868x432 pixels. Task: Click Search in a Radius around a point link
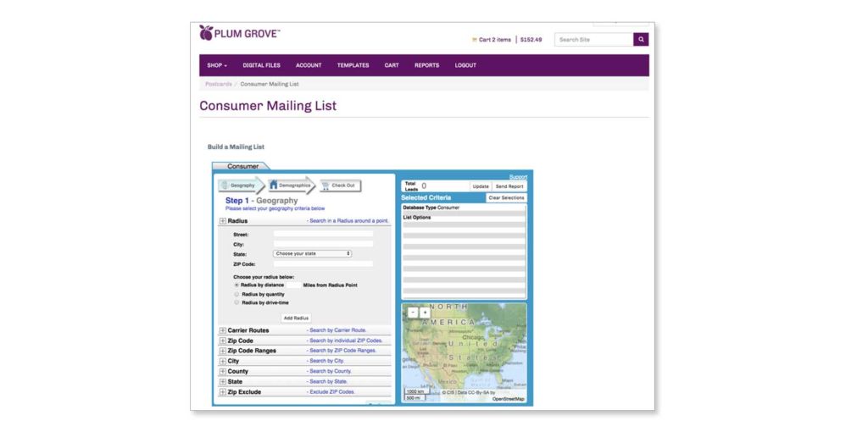pyautogui.click(x=349, y=221)
